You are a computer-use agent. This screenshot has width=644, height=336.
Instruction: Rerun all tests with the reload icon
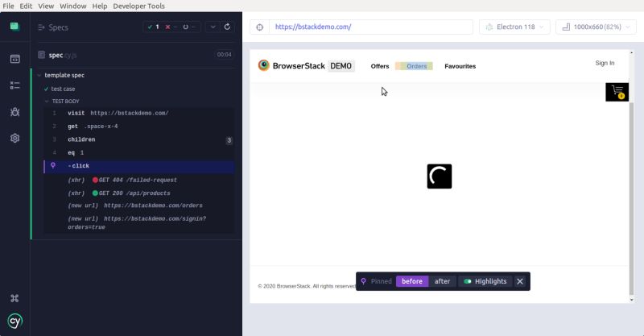click(x=227, y=27)
